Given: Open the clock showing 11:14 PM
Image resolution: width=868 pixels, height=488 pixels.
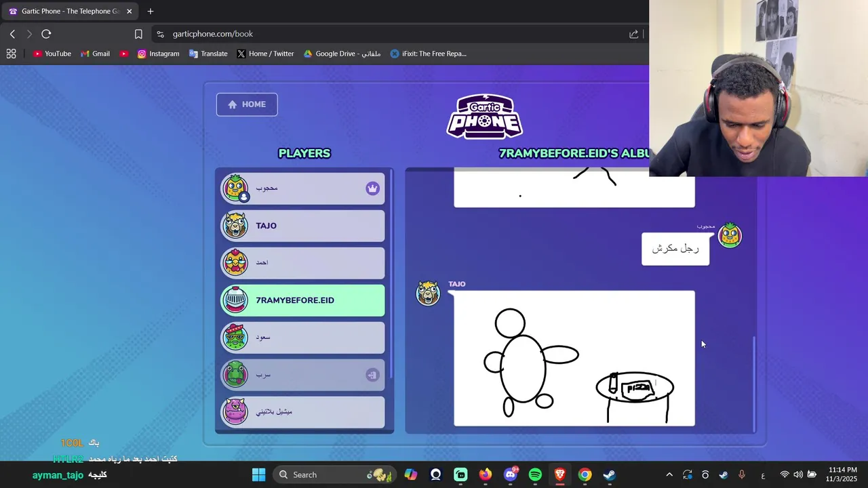Looking at the screenshot, I should point(842,474).
